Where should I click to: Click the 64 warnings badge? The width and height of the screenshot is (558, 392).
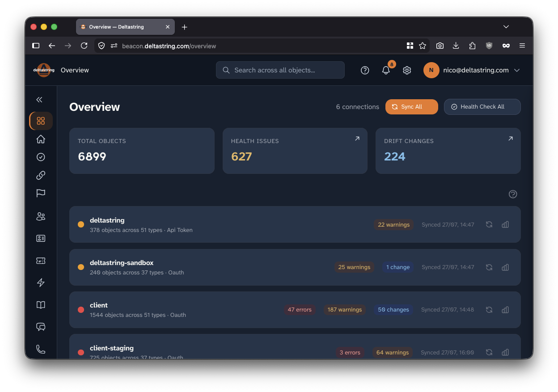click(x=393, y=352)
